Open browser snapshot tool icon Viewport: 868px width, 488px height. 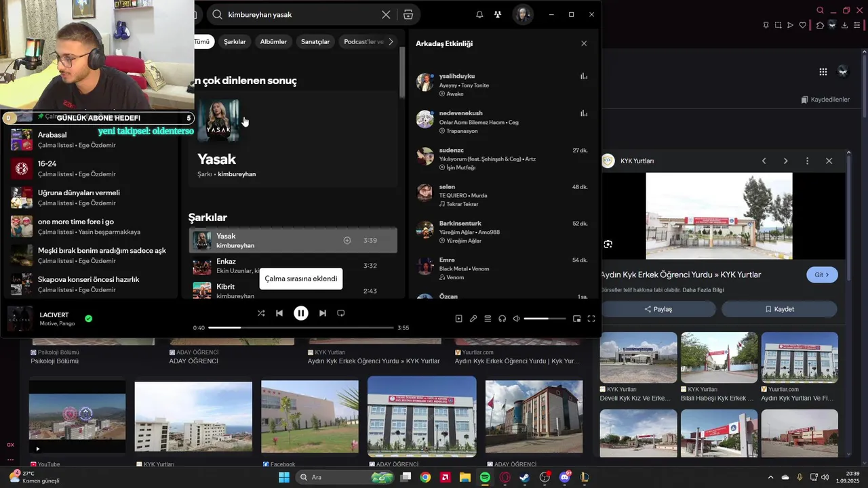778,25
